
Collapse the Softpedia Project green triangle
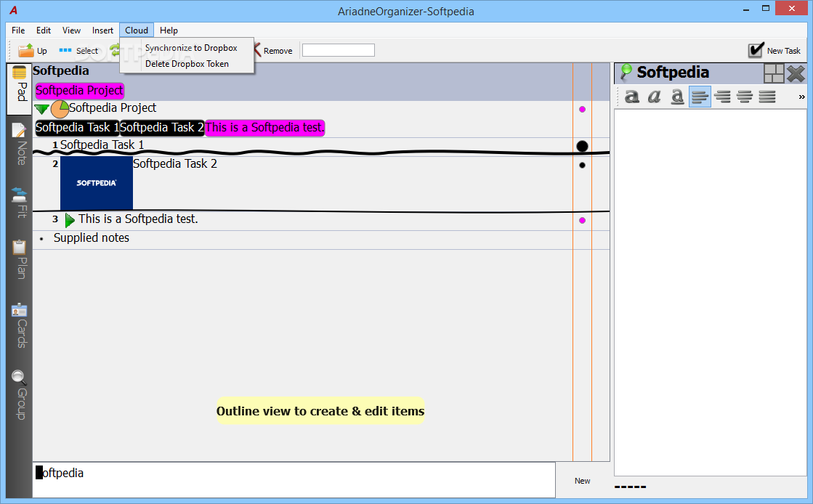41,109
